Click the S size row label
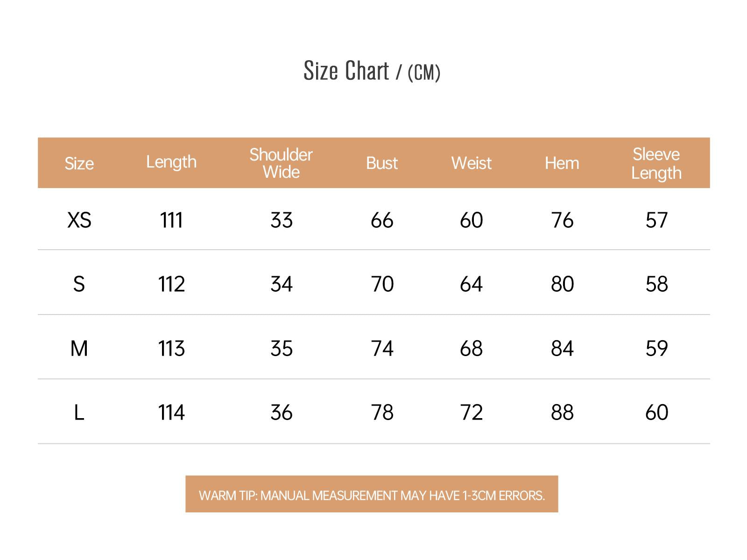The height and width of the screenshot is (560, 747). click(x=79, y=284)
